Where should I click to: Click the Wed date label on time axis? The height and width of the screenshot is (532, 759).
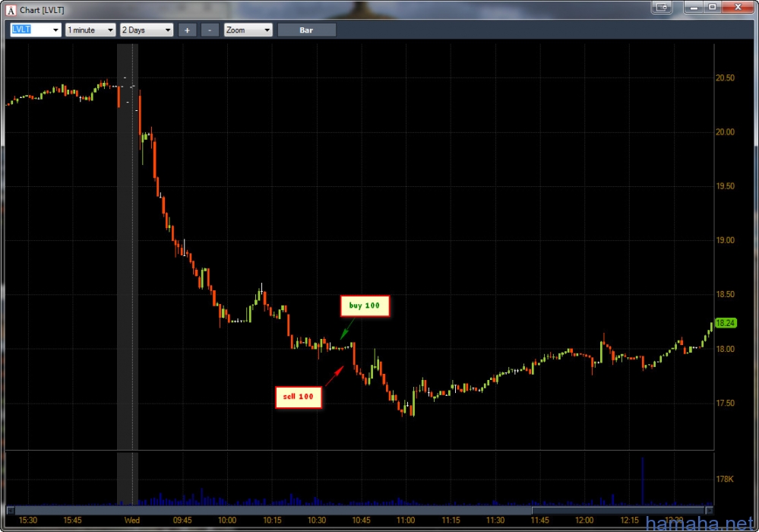[131, 521]
